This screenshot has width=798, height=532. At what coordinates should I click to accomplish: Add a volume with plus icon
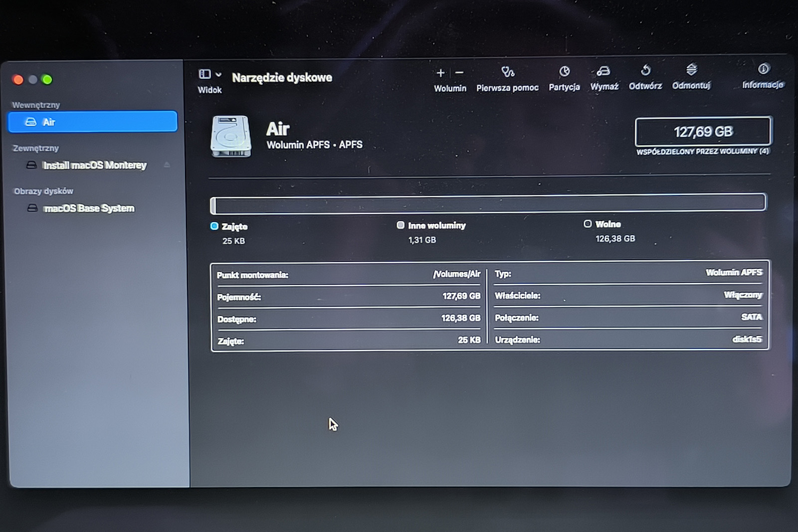pyautogui.click(x=440, y=73)
